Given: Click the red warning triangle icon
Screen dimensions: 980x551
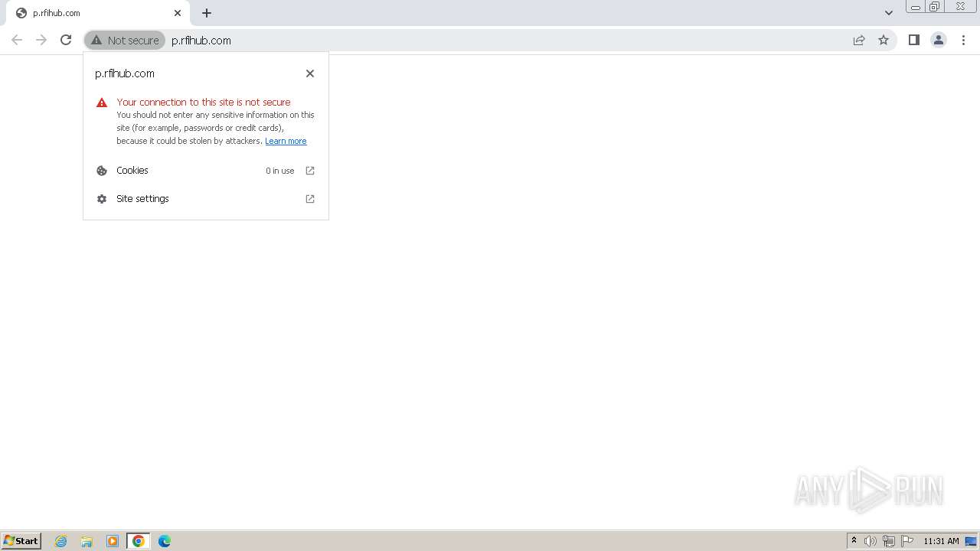Looking at the screenshot, I should 102,103.
